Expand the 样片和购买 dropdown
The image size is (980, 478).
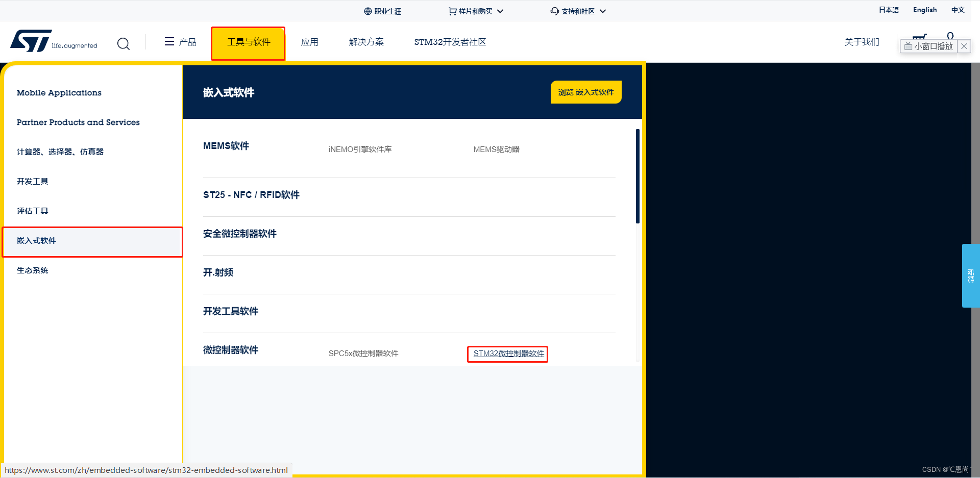pyautogui.click(x=476, y=11)
